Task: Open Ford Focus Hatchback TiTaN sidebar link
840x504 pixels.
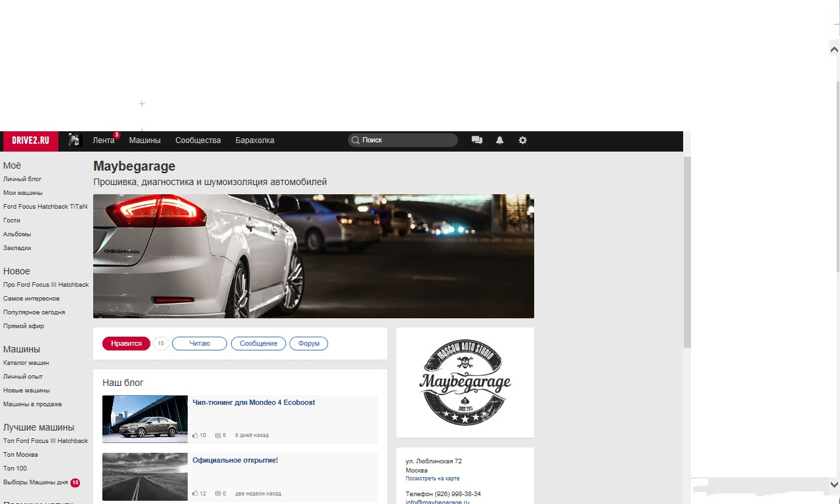Action: click(45, 207)
